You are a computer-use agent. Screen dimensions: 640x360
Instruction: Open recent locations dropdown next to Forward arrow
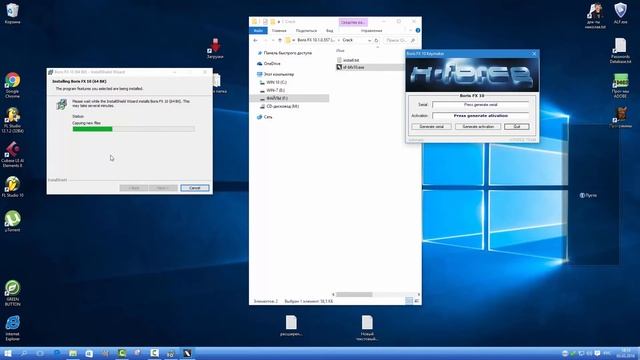273,40
